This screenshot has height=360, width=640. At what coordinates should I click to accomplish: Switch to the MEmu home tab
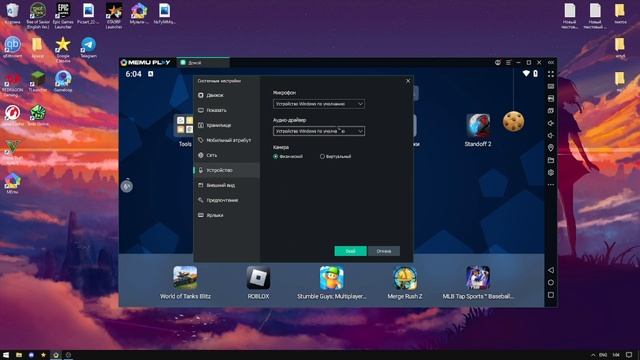[203, 62]
